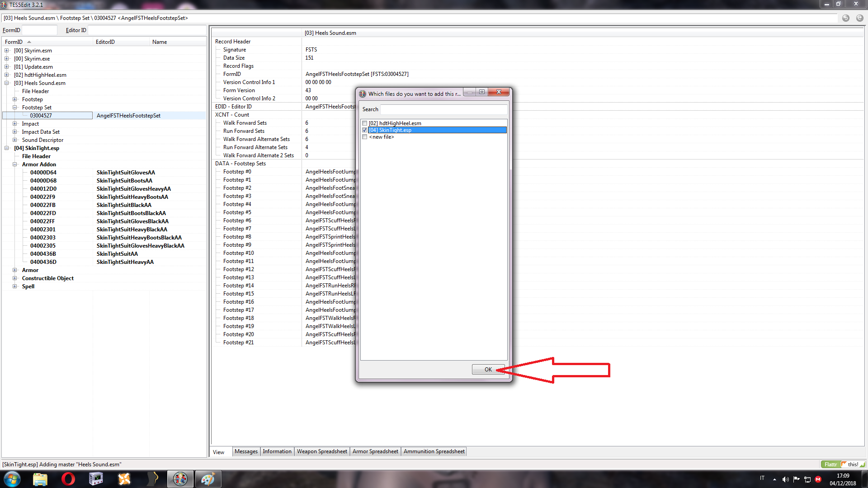Screen dimensions: 868x488
Task: Collapse the [03] Heels Sound.esm node
Action: click(7, 83)
